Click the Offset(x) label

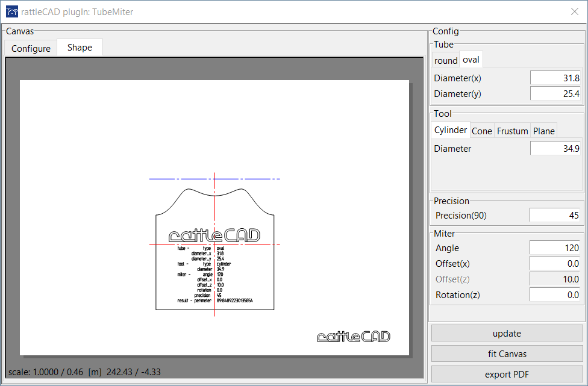coord(452,264)
